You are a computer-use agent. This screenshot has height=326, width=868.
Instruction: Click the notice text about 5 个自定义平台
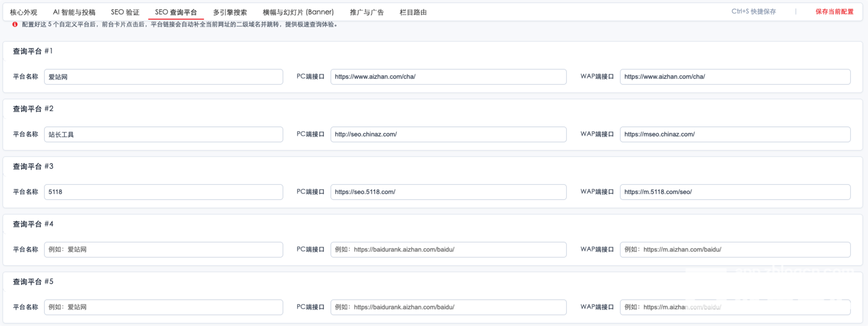(179, 24)
